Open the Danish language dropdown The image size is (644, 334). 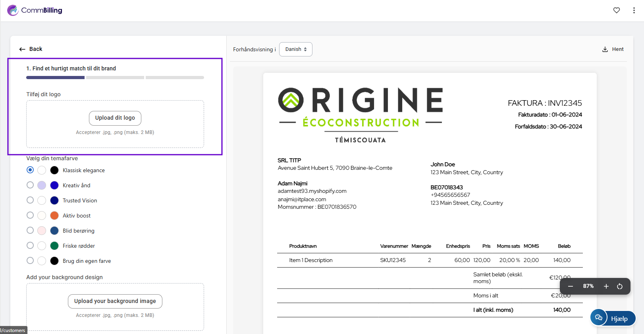point(296,49)
